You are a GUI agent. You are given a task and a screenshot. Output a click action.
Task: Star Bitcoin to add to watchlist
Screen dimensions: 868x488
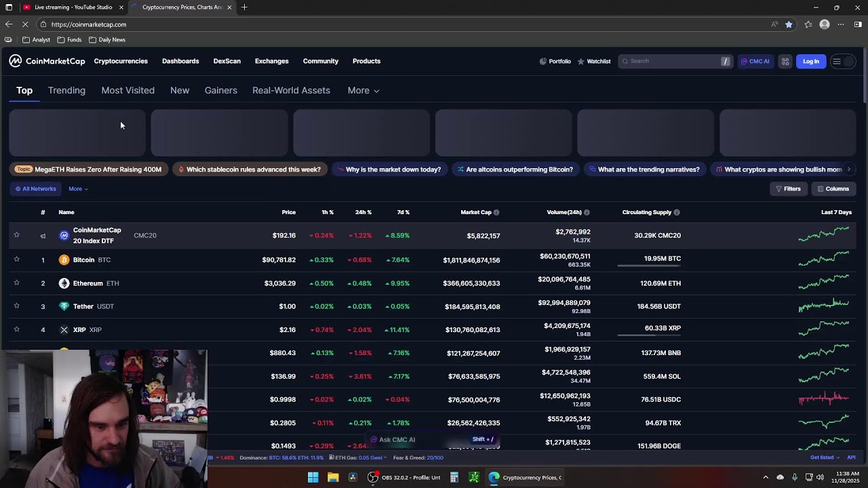pyautogui.click(x=17, y=259)
